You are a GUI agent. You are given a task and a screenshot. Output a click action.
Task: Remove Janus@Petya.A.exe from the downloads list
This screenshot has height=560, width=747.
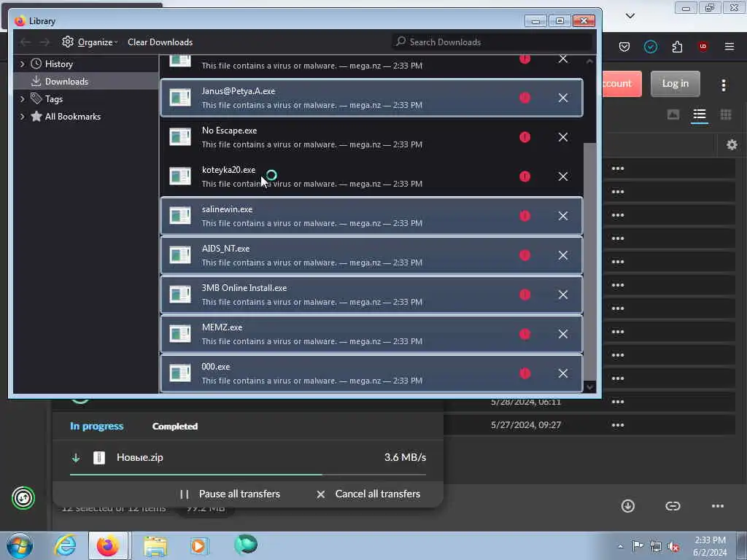click(x=563, y=98)
